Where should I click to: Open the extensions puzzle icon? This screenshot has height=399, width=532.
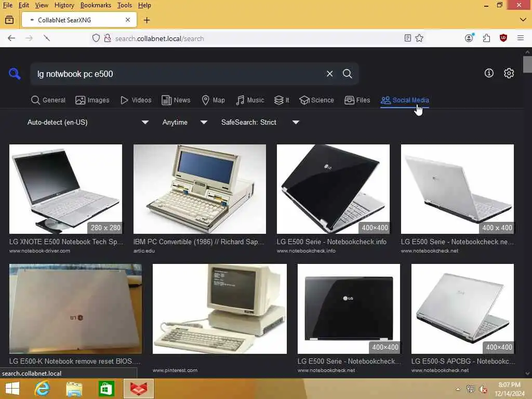(486, 38)
